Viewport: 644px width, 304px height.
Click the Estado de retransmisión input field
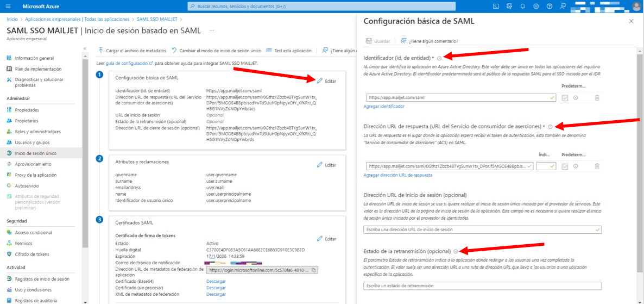point(483,286)
